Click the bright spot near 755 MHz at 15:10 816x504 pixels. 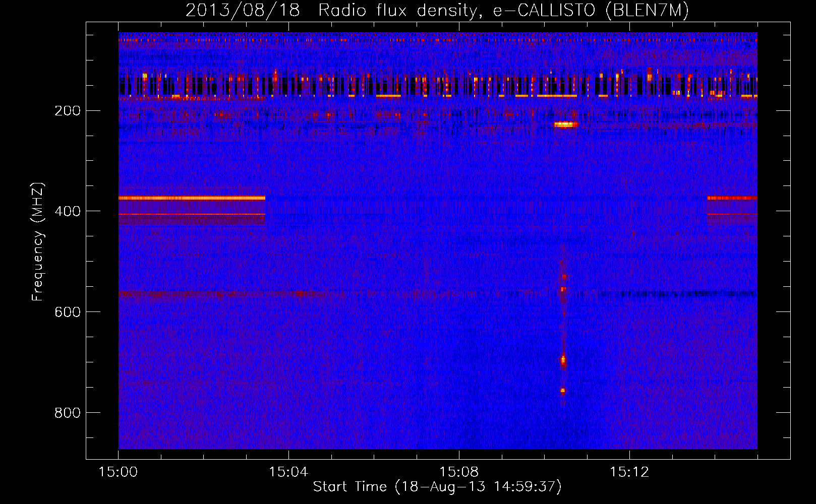(563, 391)
